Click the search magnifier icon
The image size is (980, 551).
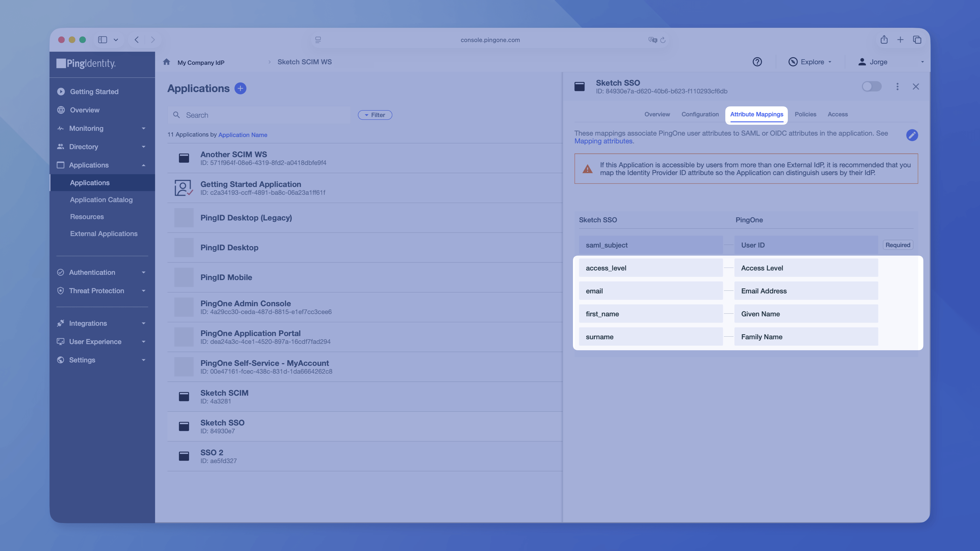[x=176, y=115]
